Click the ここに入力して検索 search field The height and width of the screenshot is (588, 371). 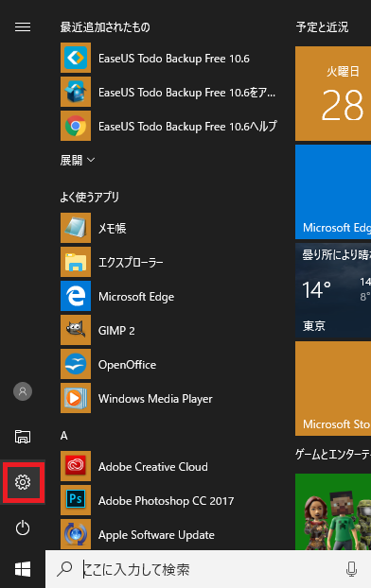pos(208,569)
